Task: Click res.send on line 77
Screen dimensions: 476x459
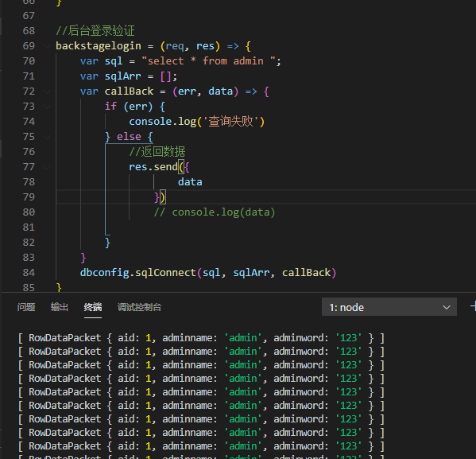Action: pyautogui.click(x=153, y=167)
